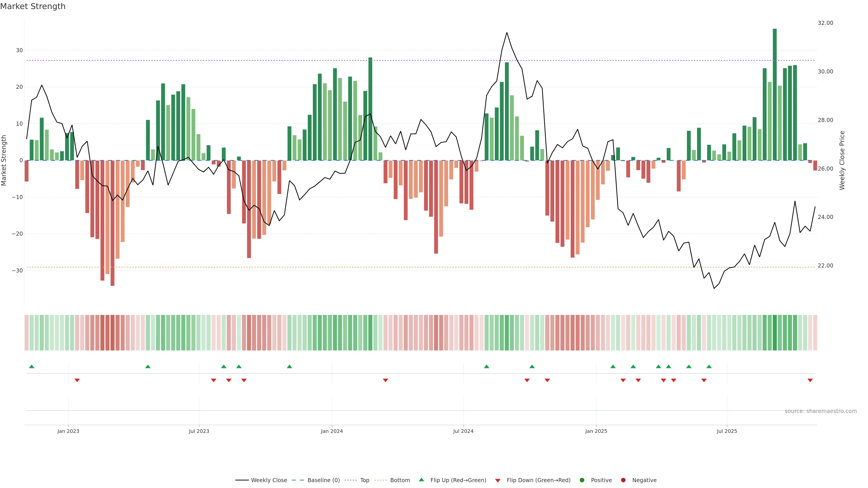Click the Jan 2024 x-axis label

332,431
